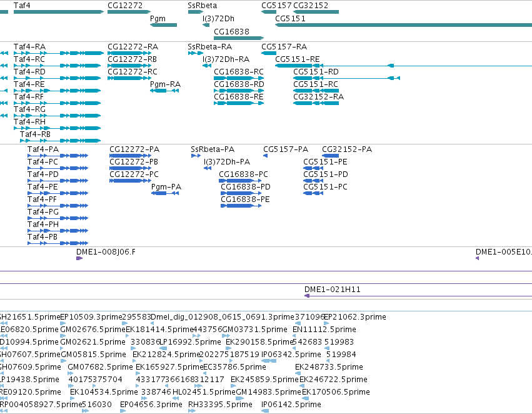Select transcript CG16838-RE
The width and height of the screenshot is (532, 414).
239,103
